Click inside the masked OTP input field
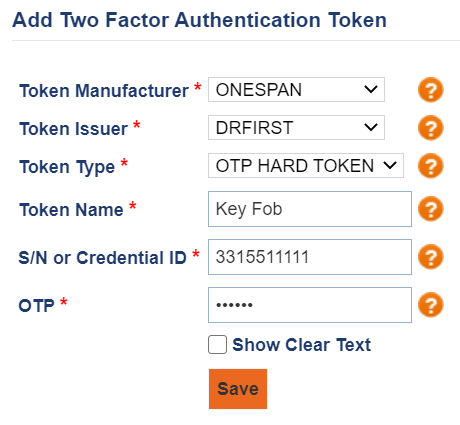This screenshot has width=460, height=425. [310, 305]
